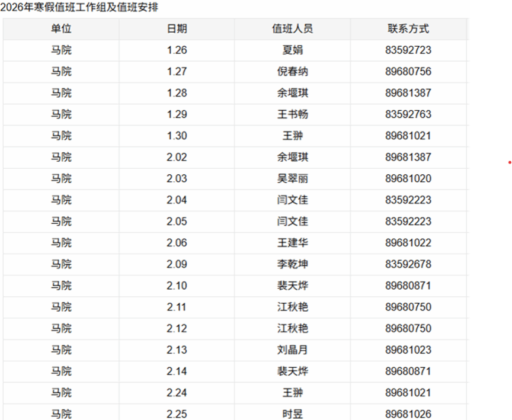Select the 值班人员 column header
This screenshot has width=512, height=420.
click(x=292, y=28)
